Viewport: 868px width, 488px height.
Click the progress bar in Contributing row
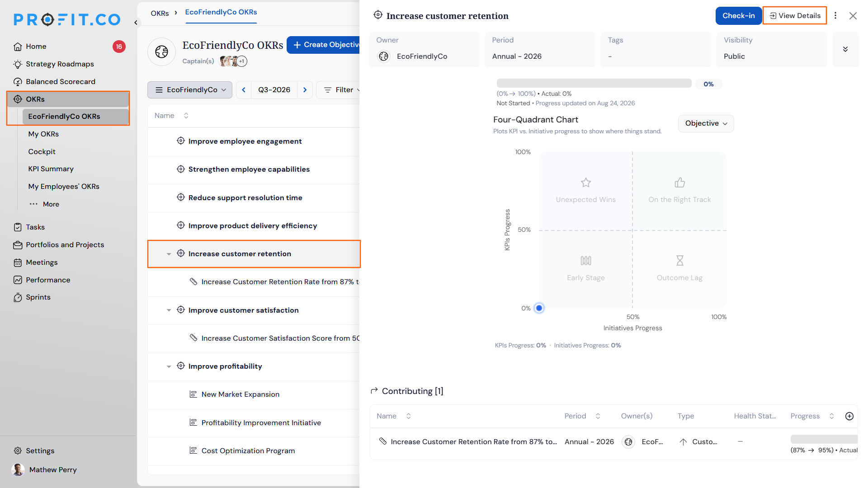click(824, 439)
